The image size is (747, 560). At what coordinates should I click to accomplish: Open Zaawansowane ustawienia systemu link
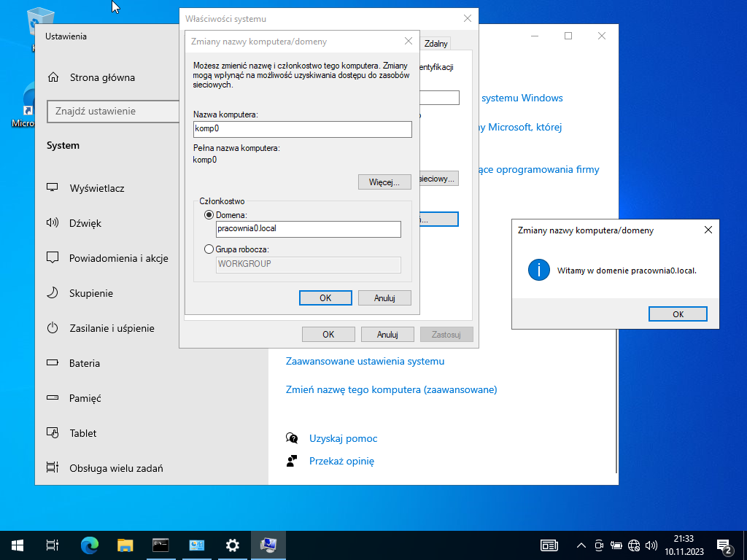(x=365, y=362)
